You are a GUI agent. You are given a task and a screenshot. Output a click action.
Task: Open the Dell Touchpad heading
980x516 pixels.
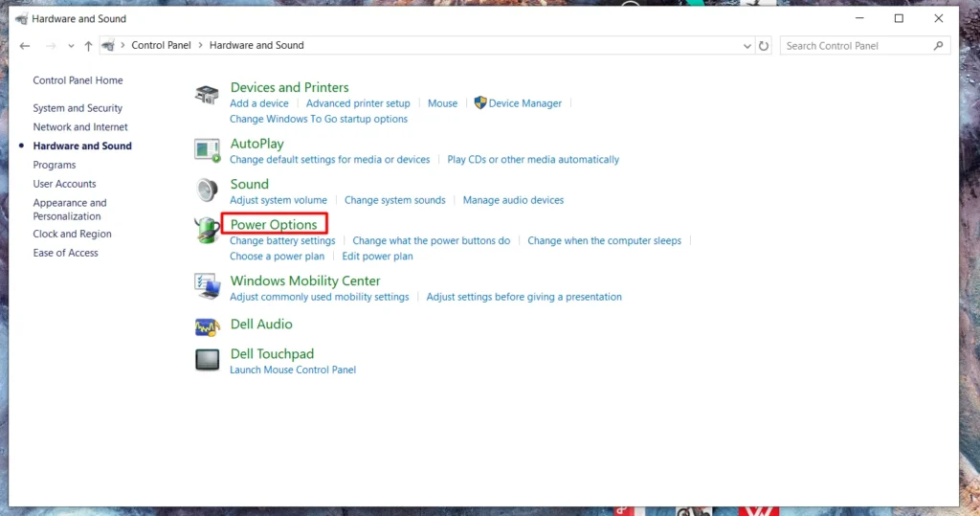click(272, 354)
